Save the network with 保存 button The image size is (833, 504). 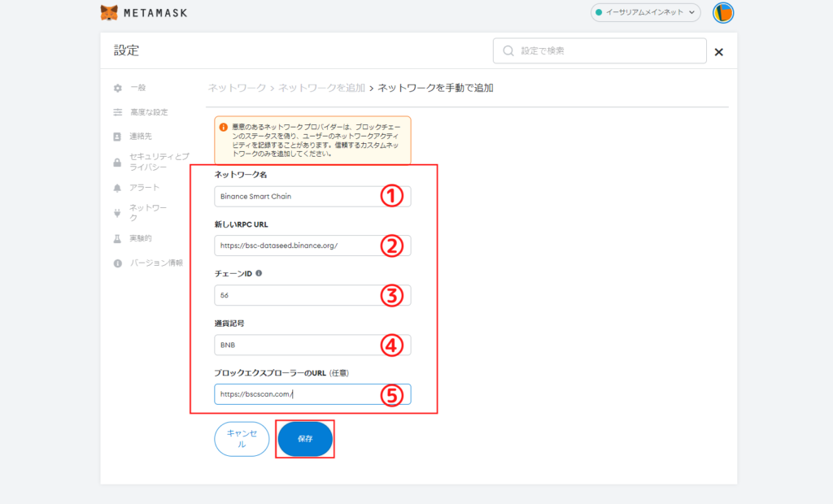305,439
